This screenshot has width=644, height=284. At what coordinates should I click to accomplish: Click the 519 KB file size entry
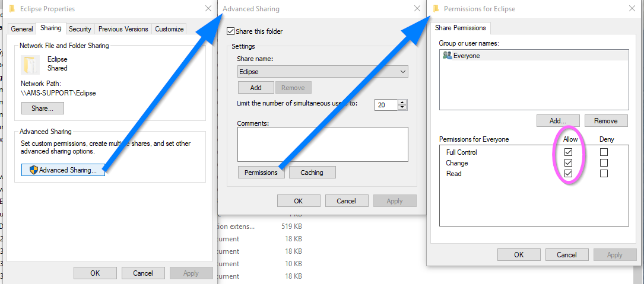(x=290, y=226)
